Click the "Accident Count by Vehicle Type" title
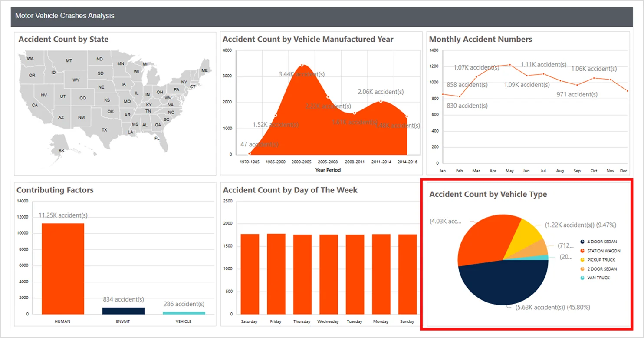The height and width of the screenshot is (338, 644). 488,194
